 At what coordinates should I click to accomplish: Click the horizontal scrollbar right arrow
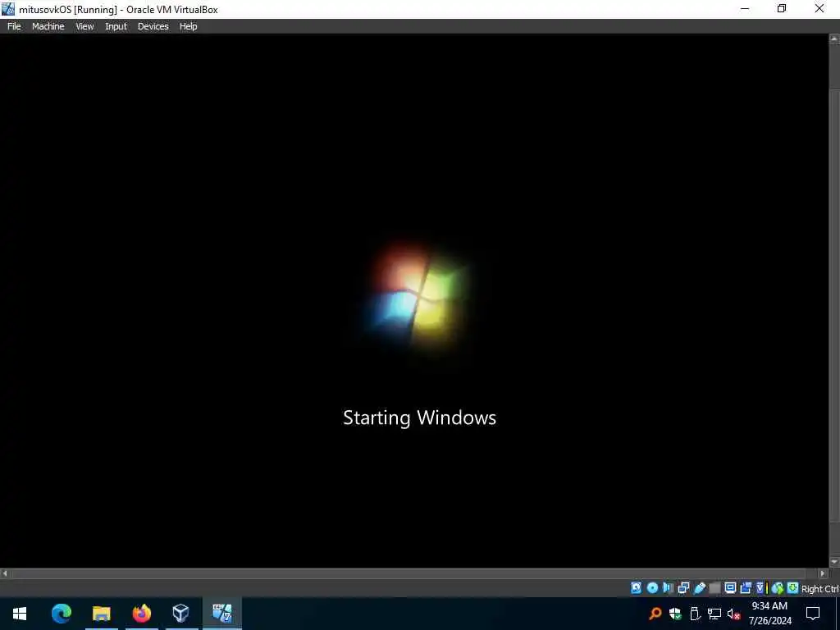coord(824,573)
